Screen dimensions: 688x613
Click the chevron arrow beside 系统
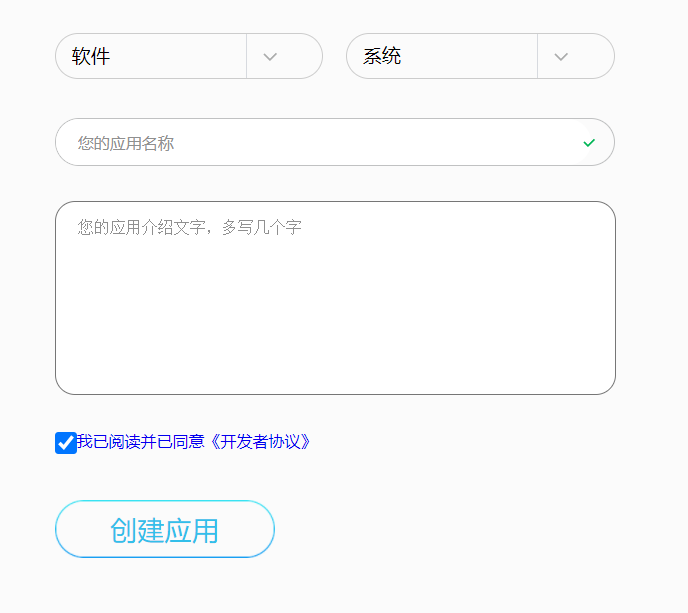[x=561, y=56]
